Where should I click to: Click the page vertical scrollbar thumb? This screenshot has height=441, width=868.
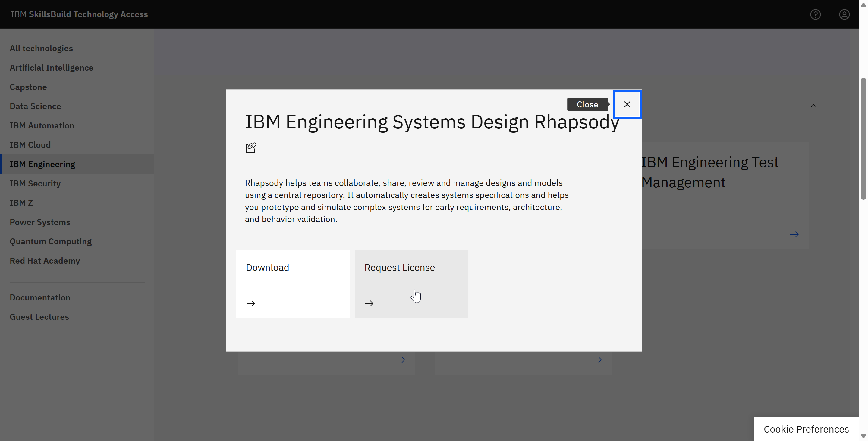pos(863,139)
